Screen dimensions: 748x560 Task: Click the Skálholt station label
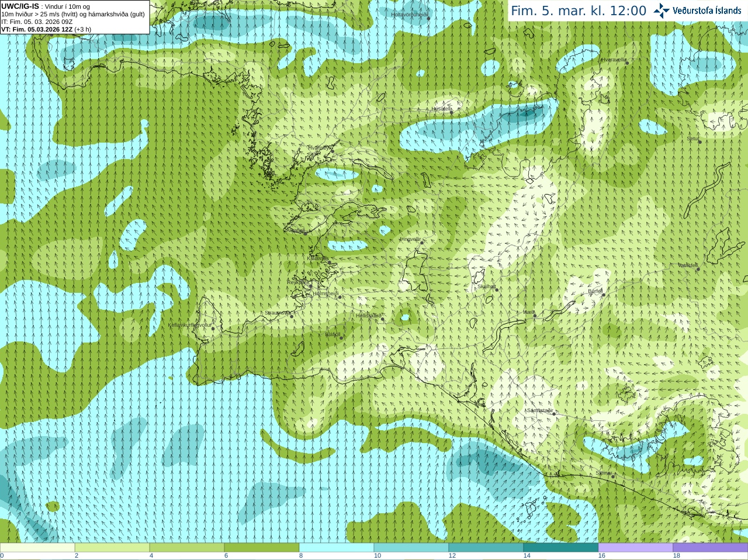487,286
